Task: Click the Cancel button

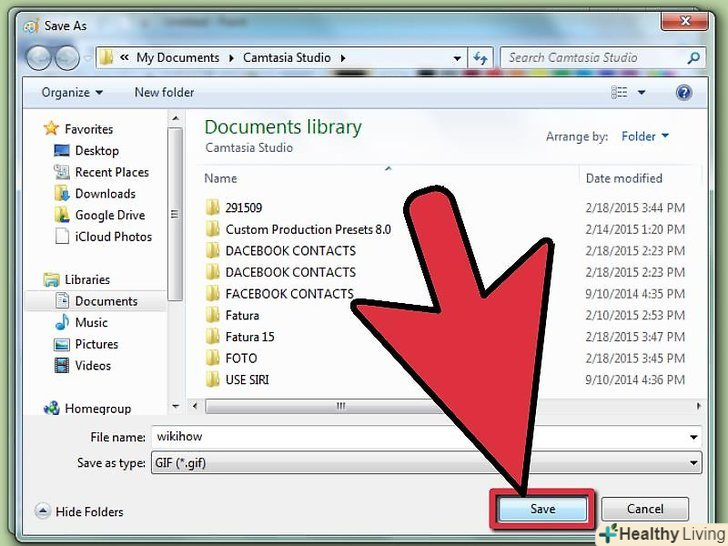Action: pos(644,509)
